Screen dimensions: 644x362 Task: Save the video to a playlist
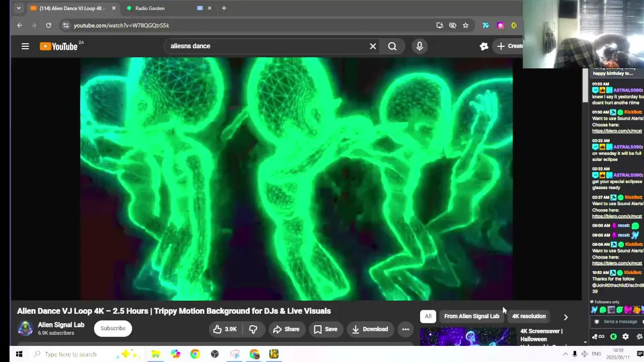tap(326, 329)
